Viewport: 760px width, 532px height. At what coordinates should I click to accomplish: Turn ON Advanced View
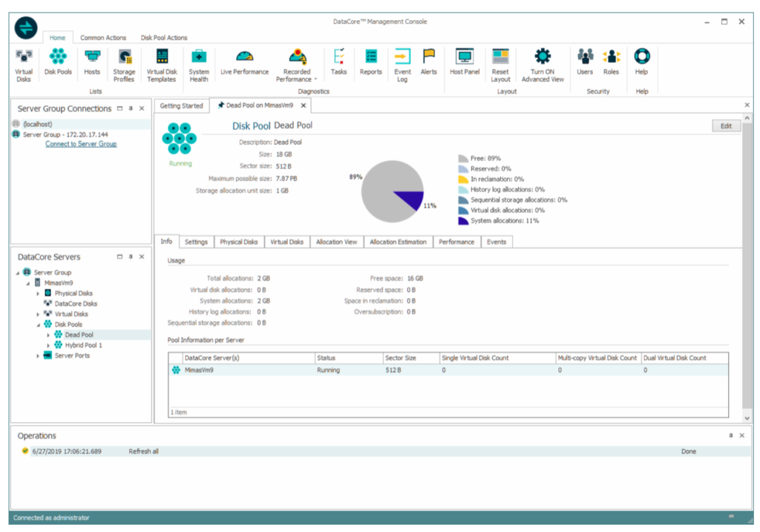point(543,63)
